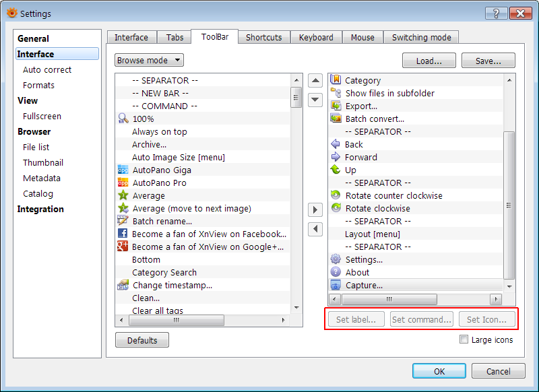Add command to toolbar with right arrow

pyautogui.click(x=315, y=209)
